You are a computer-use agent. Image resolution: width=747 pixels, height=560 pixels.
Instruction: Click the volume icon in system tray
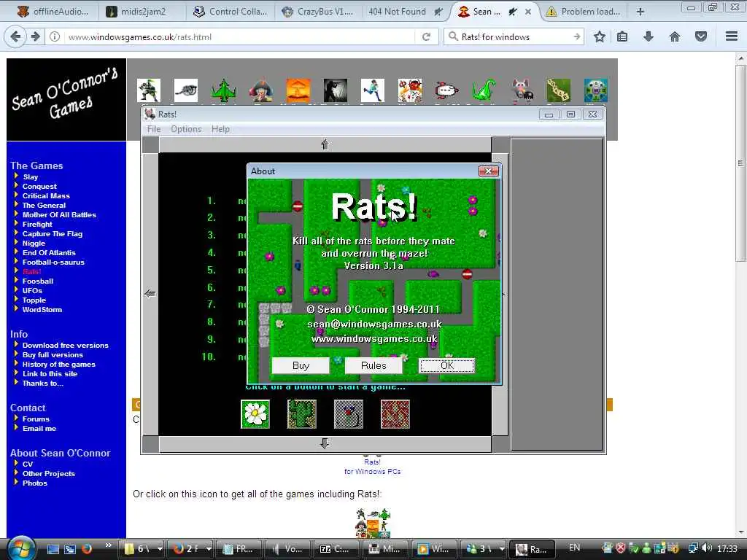pos(707,548)
